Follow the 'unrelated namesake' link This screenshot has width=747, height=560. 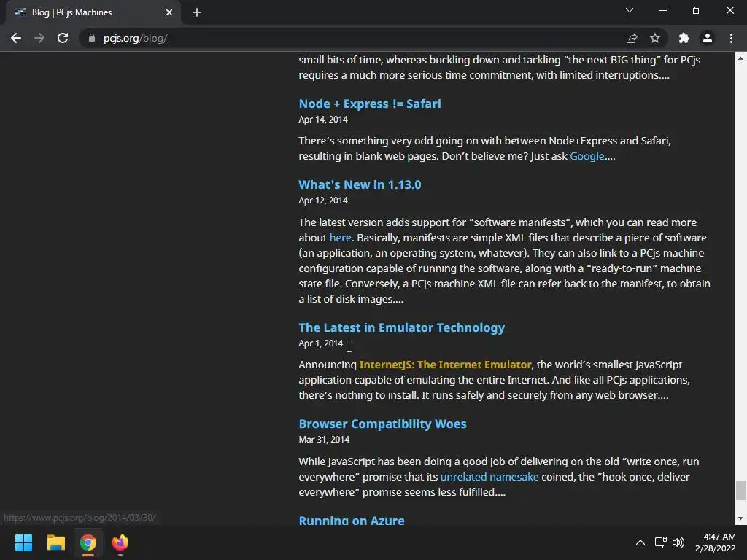[489, 477]
